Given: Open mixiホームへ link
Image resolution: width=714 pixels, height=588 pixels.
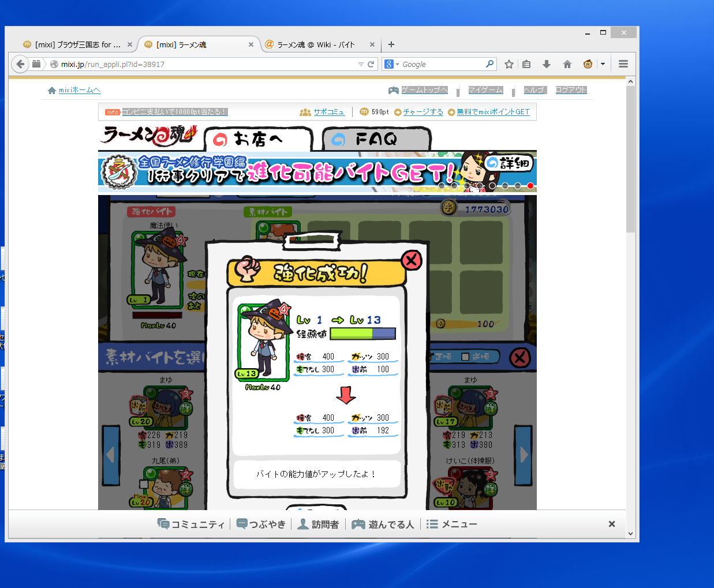Looking at the screenshot, I should (x=79, y=90).
